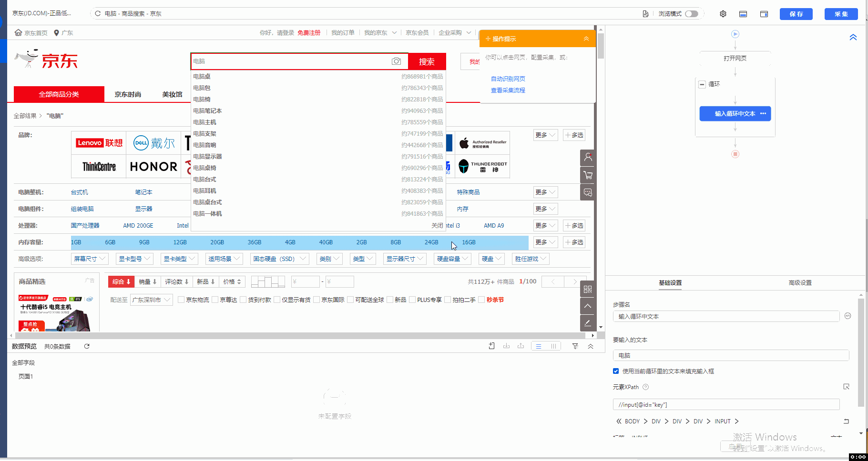Switch to the 基础设置 tab
The height and width of the screenshot is (461, 868).
pyautogui.click(x=670, y=283)
